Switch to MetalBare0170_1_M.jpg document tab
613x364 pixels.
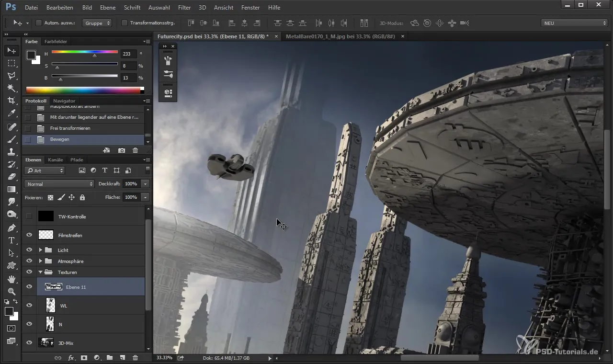pyautogui.click(x=341, y=36)
